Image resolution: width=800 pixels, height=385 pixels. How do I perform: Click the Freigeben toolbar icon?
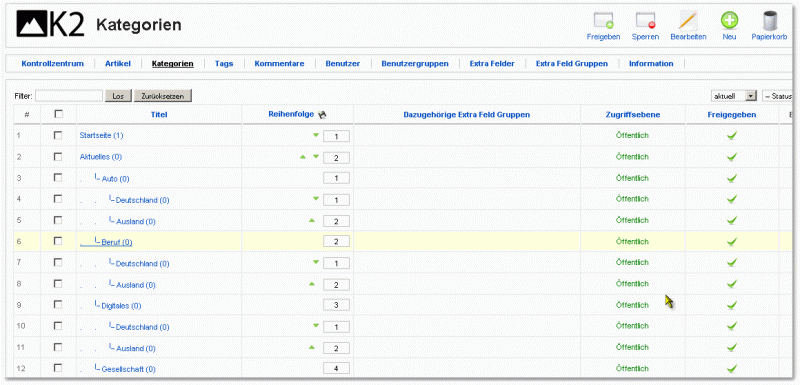[x=604, y=21]
